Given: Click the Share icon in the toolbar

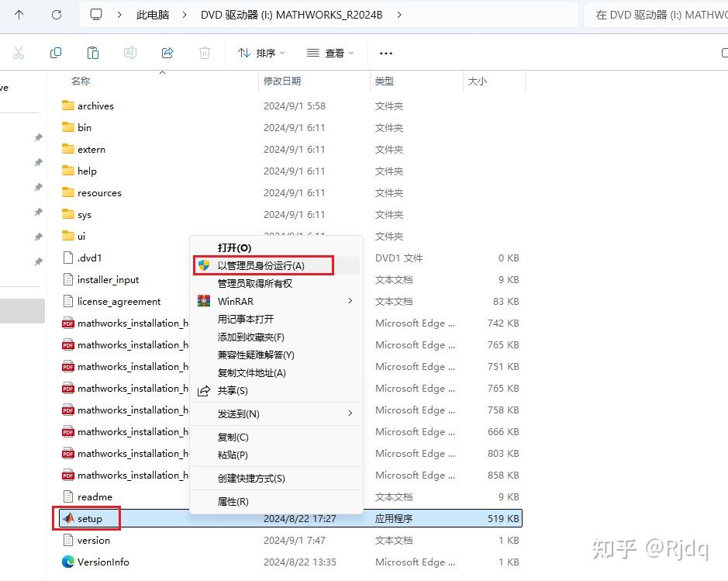Looking at the screenshot, I should click(x=167, y=53).
